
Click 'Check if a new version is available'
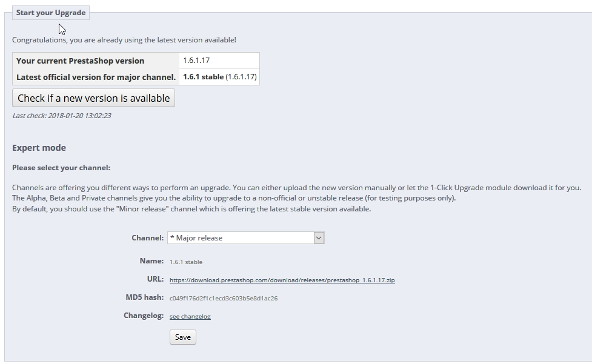pos(93,98)
